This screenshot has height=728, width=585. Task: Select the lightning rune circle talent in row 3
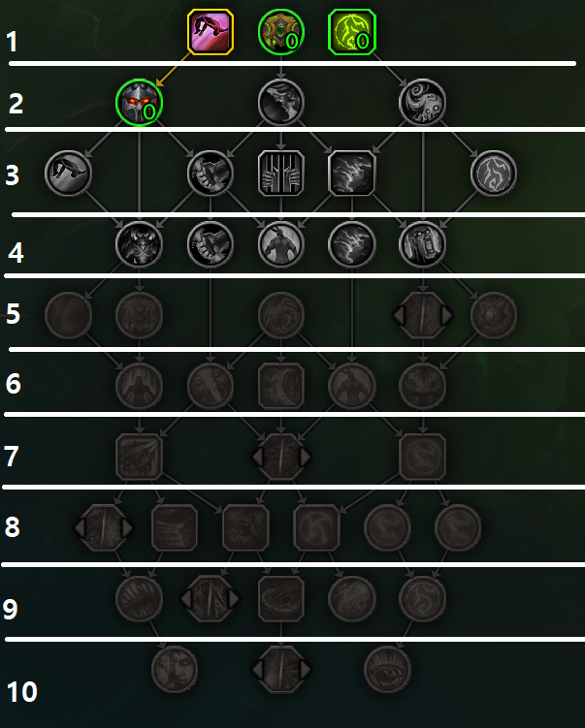click(x=494, y=173)
